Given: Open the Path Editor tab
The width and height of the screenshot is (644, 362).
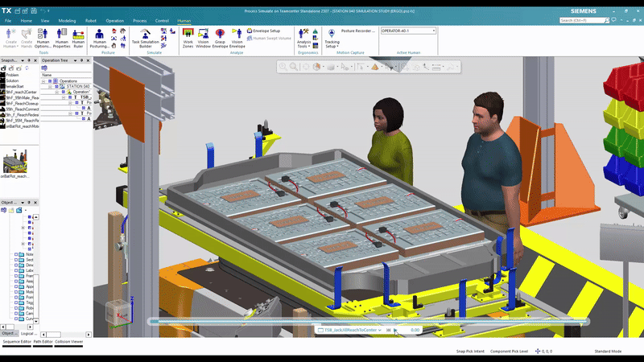Looking at the screenshot, I should [47, 342].
